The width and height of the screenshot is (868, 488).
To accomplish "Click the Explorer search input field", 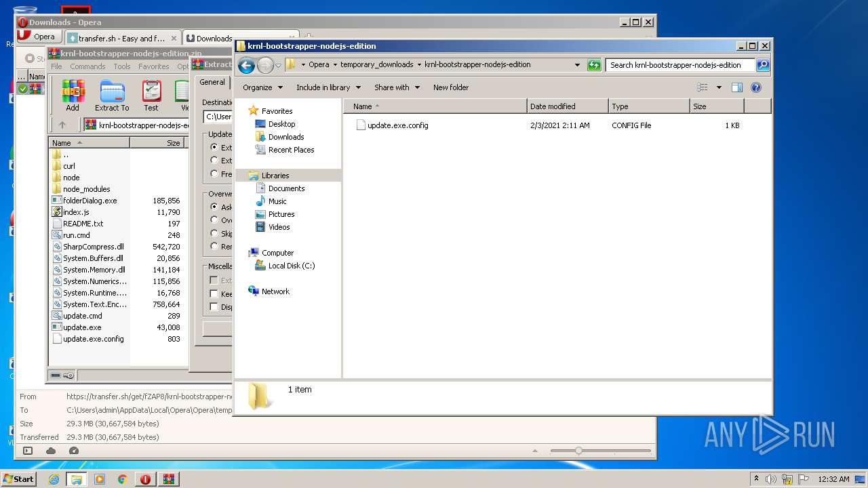I will [x=680, y=65].
